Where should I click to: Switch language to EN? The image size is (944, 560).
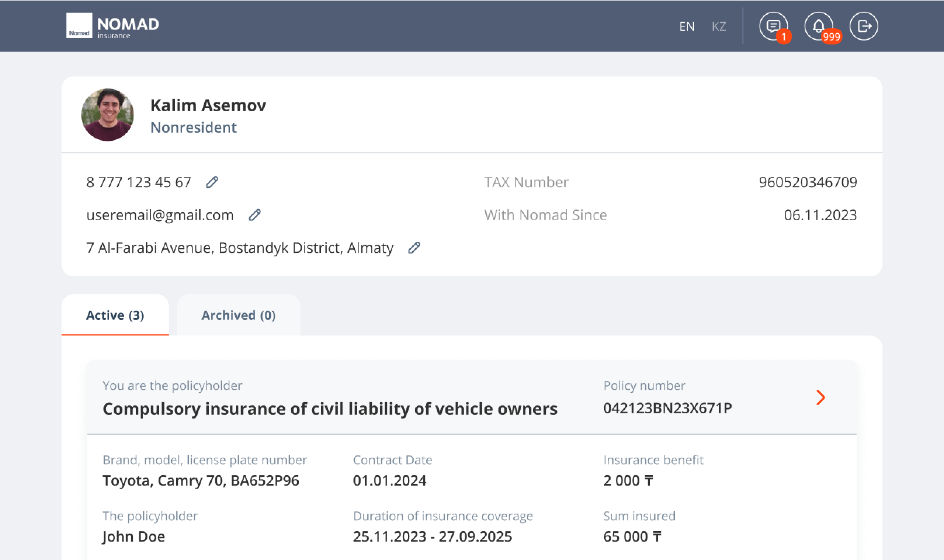click(687, 27)
